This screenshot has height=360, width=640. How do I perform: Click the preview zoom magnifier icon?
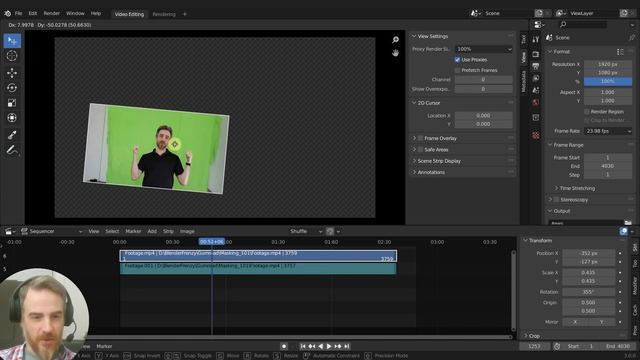coord(395,40)
